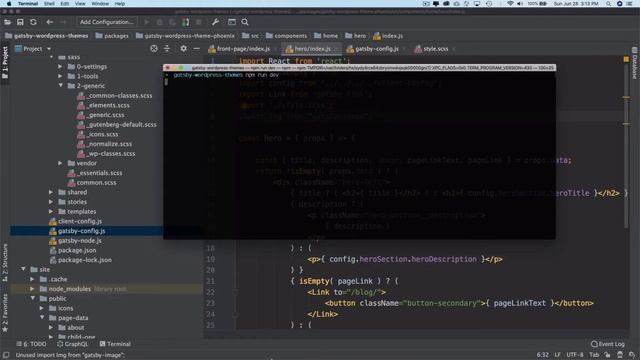Screen dimensions: 640x360
Task: Expand the vendor folder
Action: coord(60,163)
